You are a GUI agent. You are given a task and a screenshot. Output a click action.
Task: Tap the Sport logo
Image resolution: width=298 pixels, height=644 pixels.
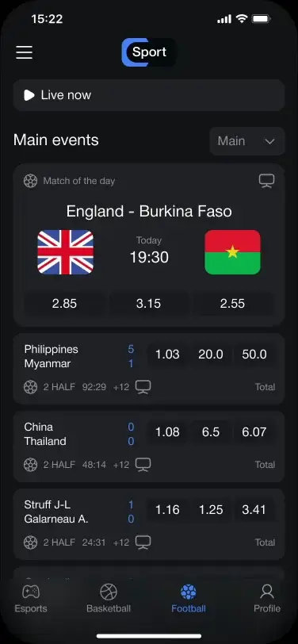149,52
